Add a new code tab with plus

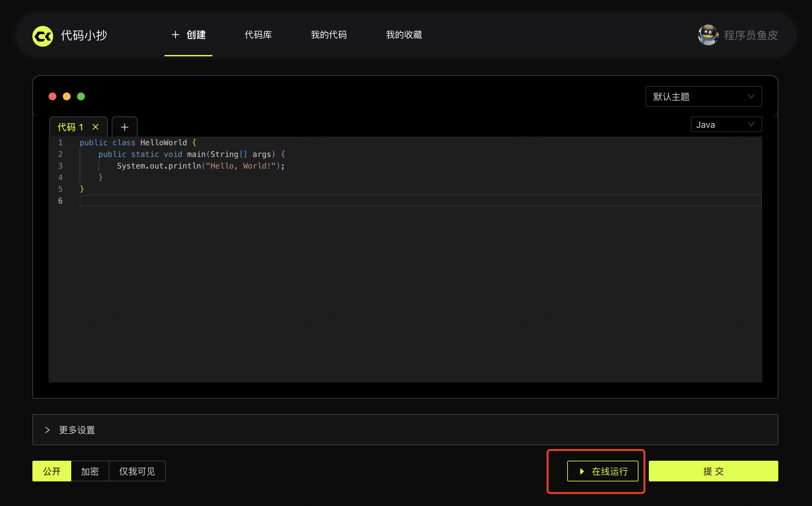click(125, 127)
